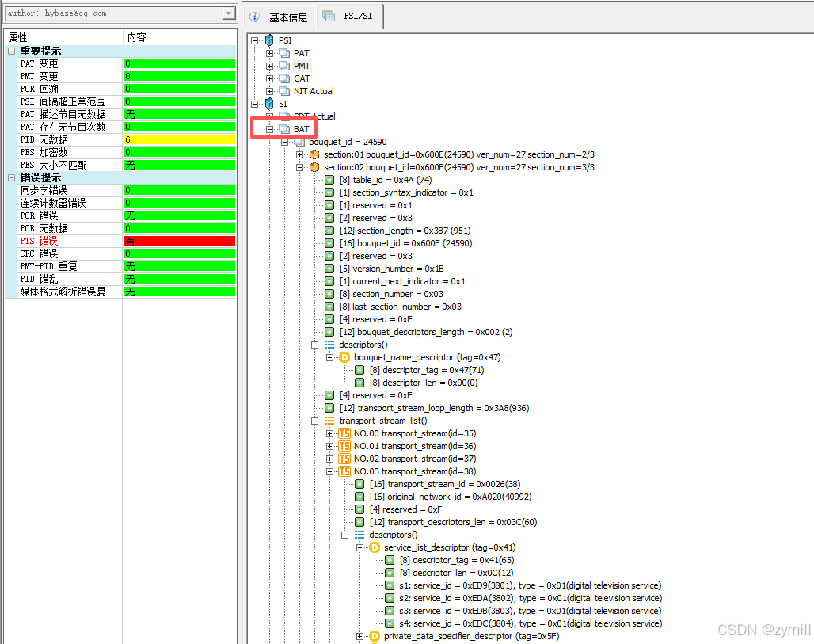The height and width of the screenshot is (644, 814).
Task: Click the field icon beside transport_stream_loop_length
Action: point(329,408)
